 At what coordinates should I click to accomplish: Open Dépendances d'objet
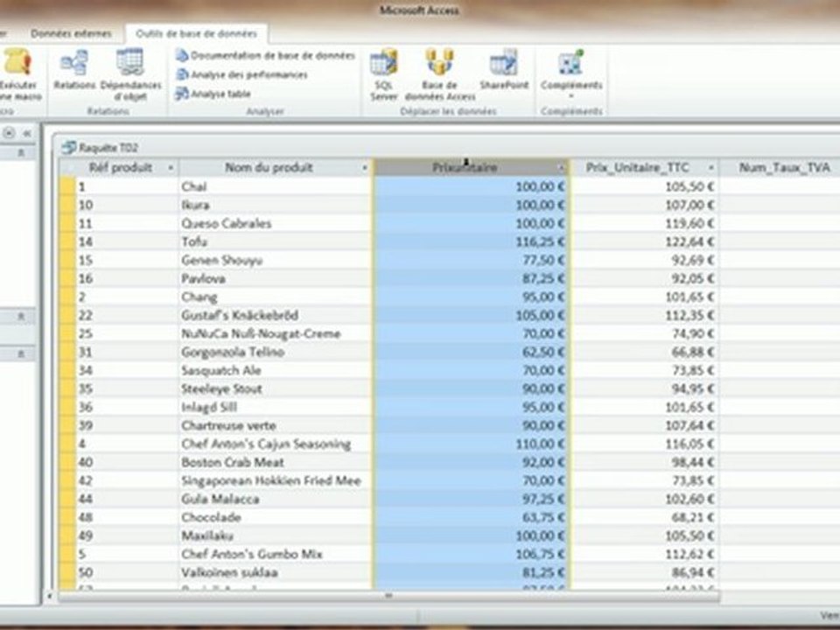(x=130, y=75)
